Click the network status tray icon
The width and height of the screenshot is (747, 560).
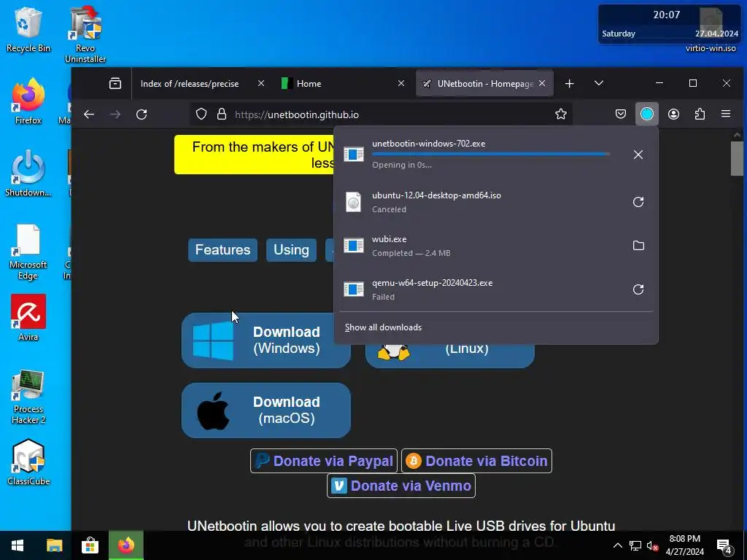point(635,545)
